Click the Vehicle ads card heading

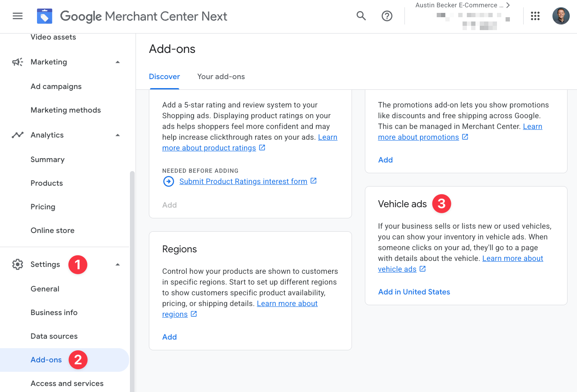coord(402,204)
